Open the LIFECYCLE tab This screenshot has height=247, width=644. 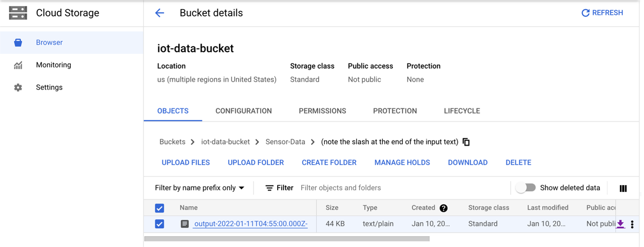click(462, 111)
